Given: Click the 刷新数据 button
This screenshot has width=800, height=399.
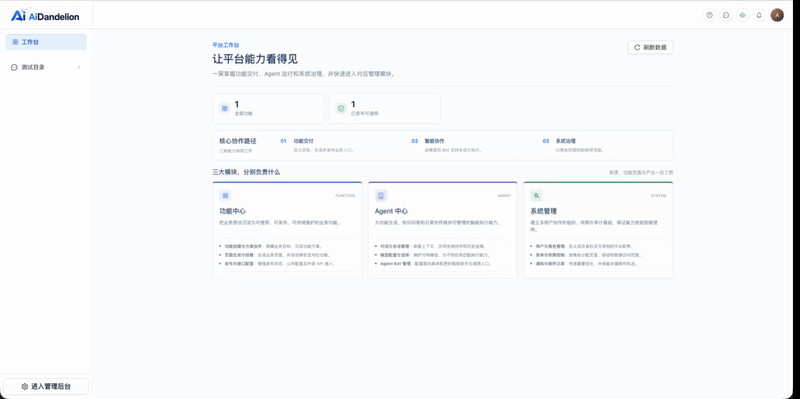Looking at the screenshot, I should (x=650, y=47).
